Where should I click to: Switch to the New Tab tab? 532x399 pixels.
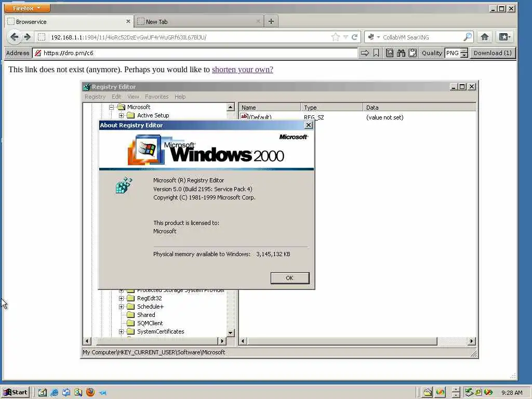point(199,21)
